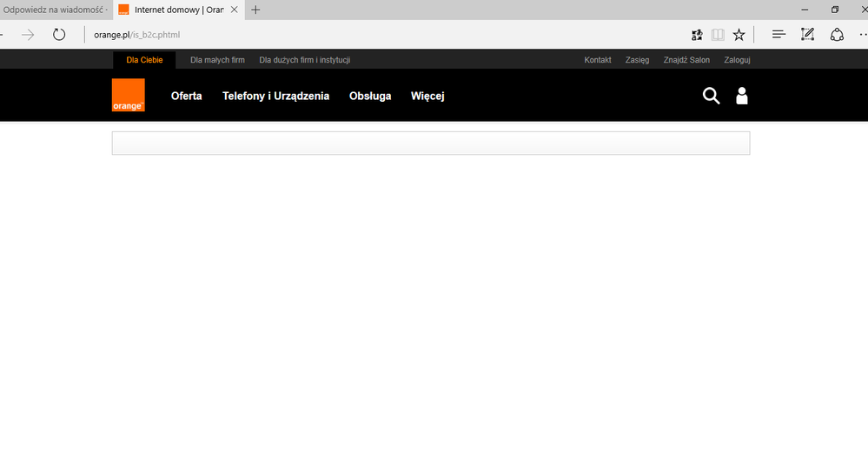Screen dimensions: 868x474
Task: Click the Zaloguj link
Action: [x=737, y=60]
